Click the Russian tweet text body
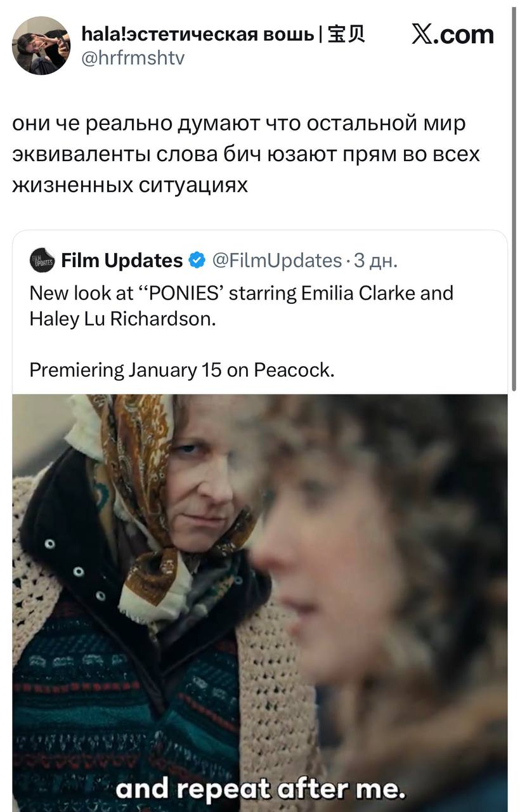The width and height of the screenshot is (520, 812). (x=246, y=154)
